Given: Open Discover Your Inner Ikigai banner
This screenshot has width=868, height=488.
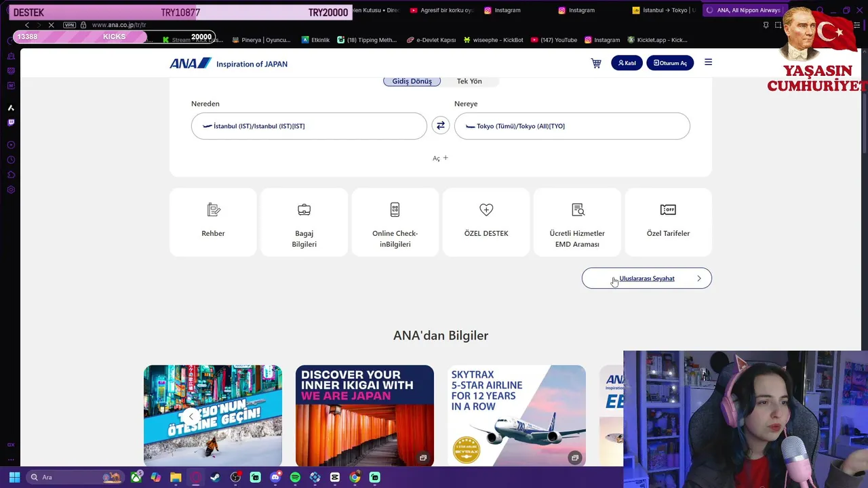Looking at the screenshot, I should [365, 415].
